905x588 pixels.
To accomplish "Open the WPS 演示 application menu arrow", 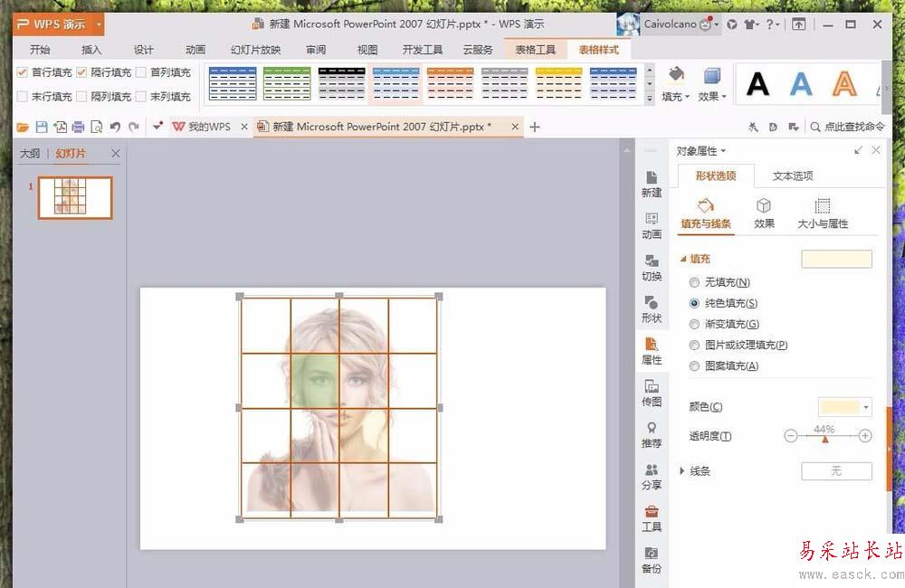I will [99, 24].
